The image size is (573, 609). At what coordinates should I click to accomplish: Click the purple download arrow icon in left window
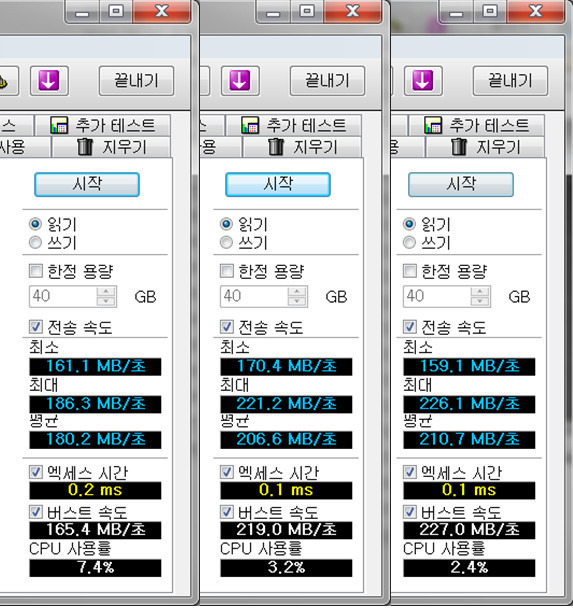click(49, 80)
